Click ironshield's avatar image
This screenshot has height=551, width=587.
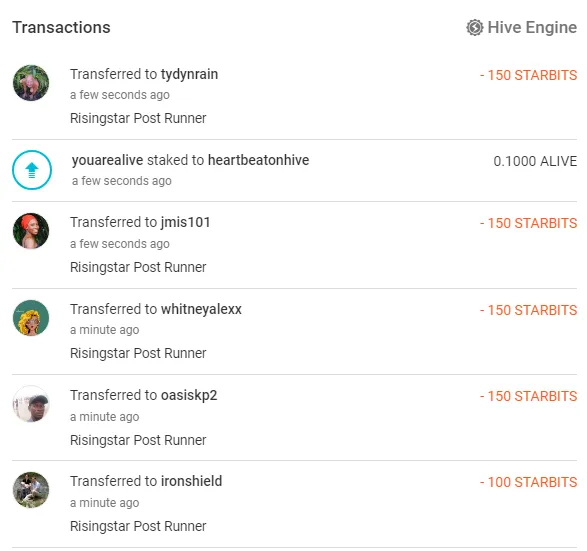(x=31, y=490)
